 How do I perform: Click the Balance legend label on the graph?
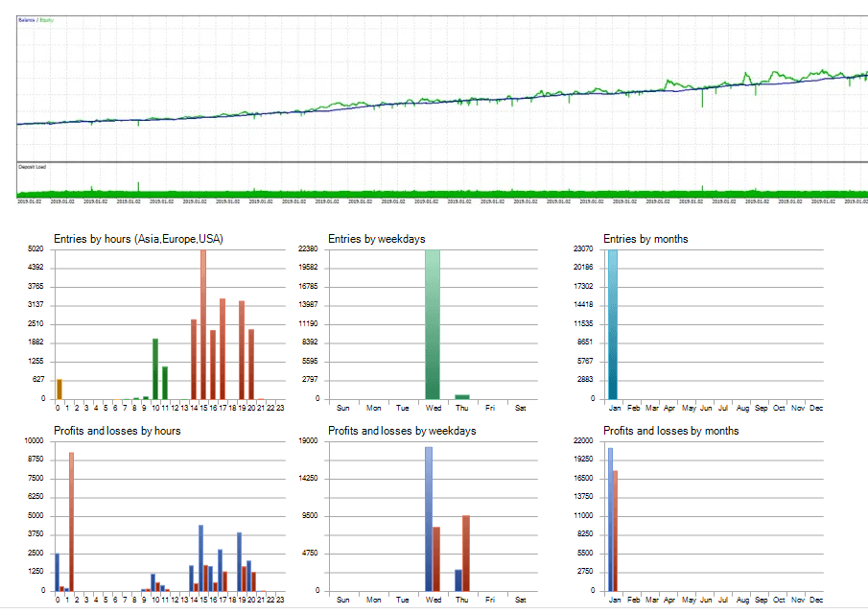26,20
